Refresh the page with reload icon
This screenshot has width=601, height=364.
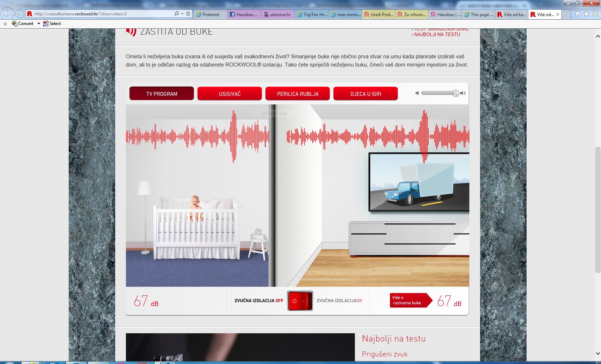click(188, 14)
